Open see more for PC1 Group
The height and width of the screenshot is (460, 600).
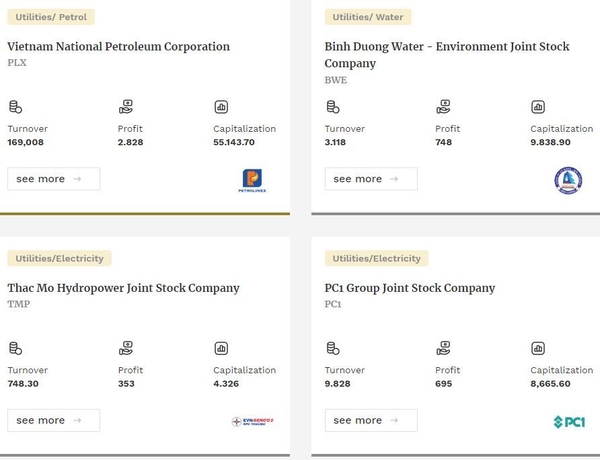click(371, 420)
